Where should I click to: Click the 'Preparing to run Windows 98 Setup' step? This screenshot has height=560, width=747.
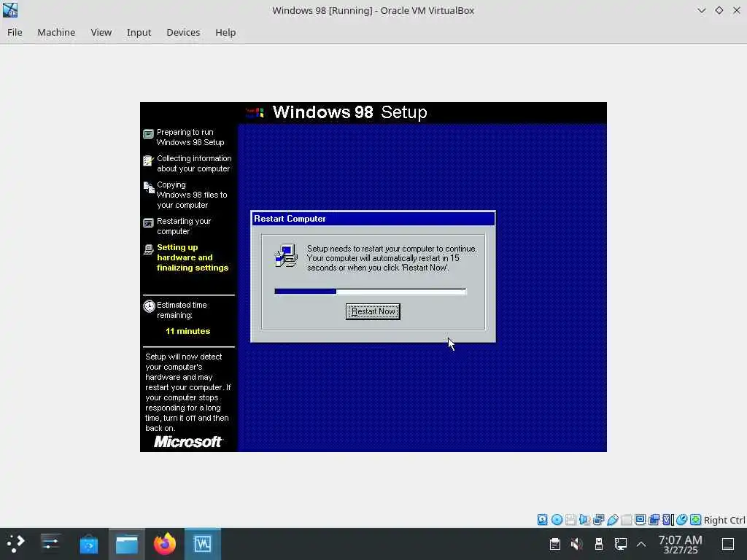point(190,137)
